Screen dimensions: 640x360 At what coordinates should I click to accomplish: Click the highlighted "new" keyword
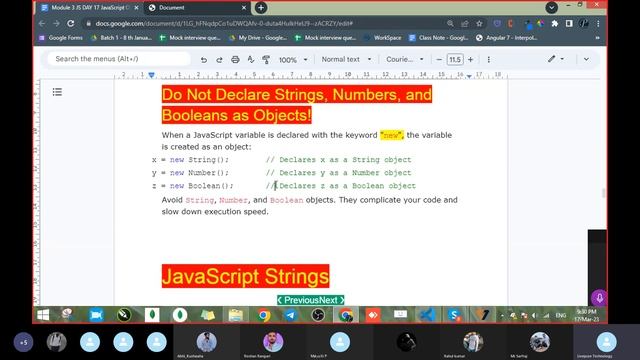click(391, 135)
